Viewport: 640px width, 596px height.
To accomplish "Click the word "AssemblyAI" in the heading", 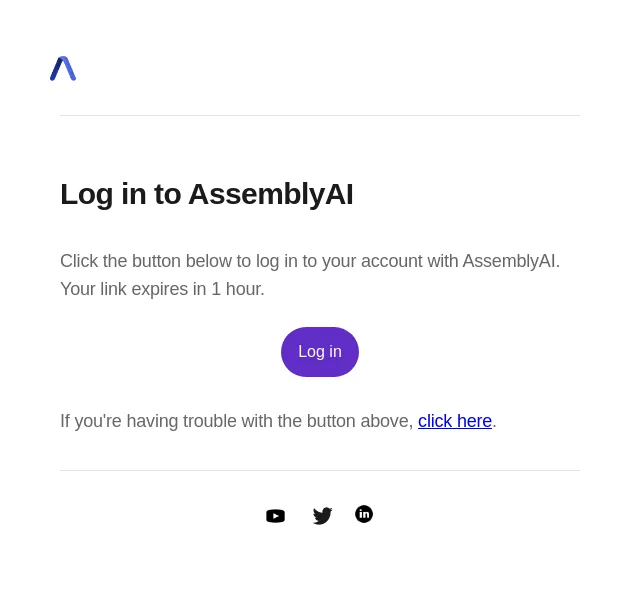I will pyautogui.click(x=271, y=194).
